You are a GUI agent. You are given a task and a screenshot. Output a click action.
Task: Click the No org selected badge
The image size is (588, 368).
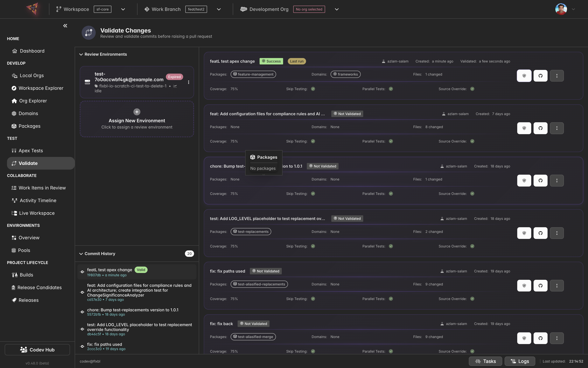tap(309, 9)
